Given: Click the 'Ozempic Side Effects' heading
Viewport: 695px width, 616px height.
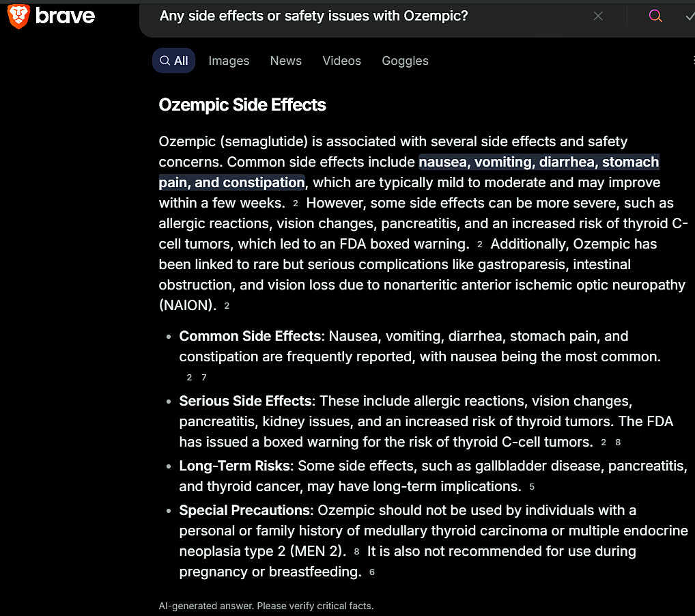Looking at the screenshot, I should (242, 105).
